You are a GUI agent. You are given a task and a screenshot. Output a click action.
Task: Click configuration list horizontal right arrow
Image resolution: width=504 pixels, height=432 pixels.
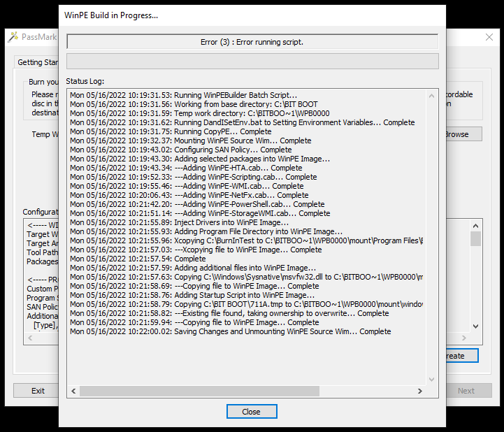tap(464, 338)
